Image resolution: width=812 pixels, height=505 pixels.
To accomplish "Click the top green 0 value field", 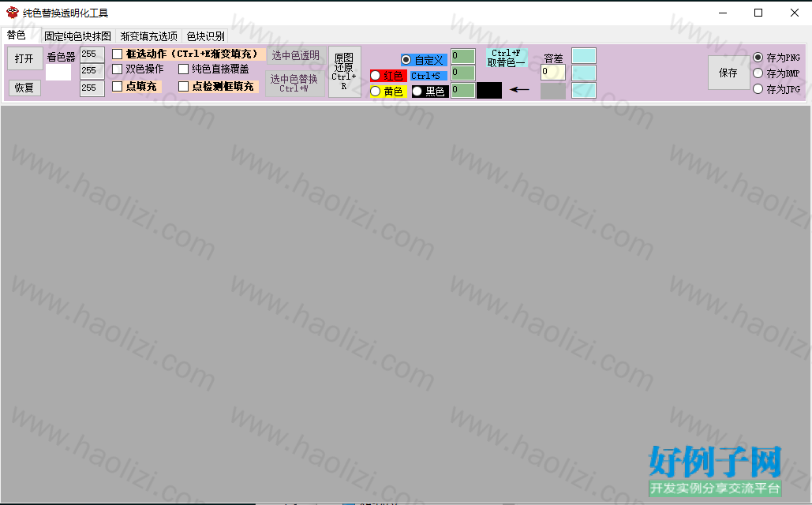I will [x=463, y=57].
